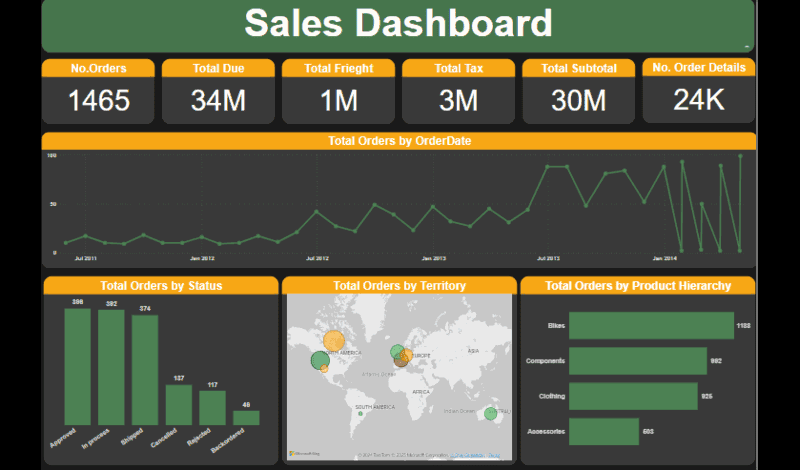Select the Backordered axis label

(228, 440)
